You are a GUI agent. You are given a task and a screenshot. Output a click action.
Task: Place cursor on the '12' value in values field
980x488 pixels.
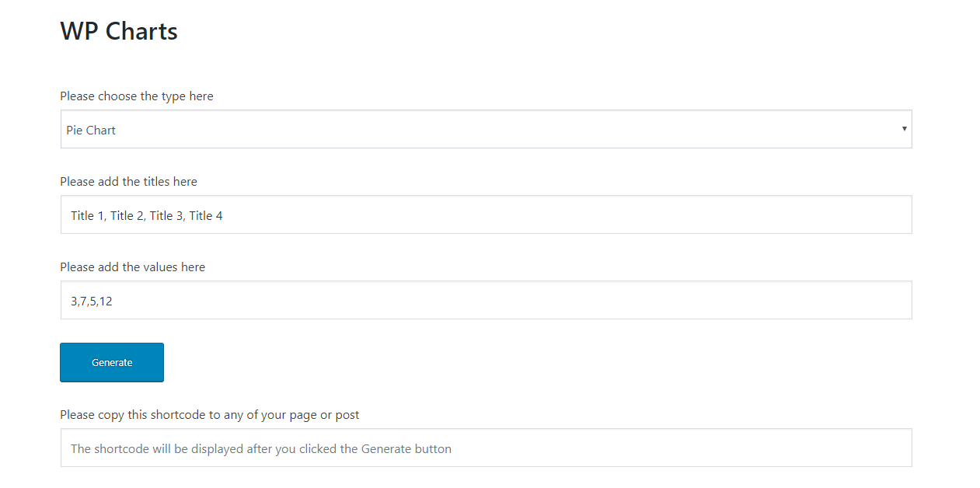tap(106, 302)
